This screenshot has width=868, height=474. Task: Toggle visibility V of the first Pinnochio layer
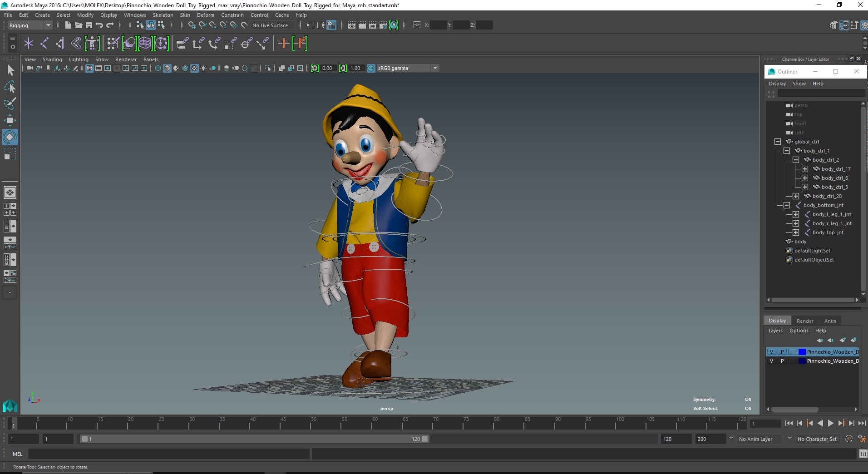(x=771, y=352)
